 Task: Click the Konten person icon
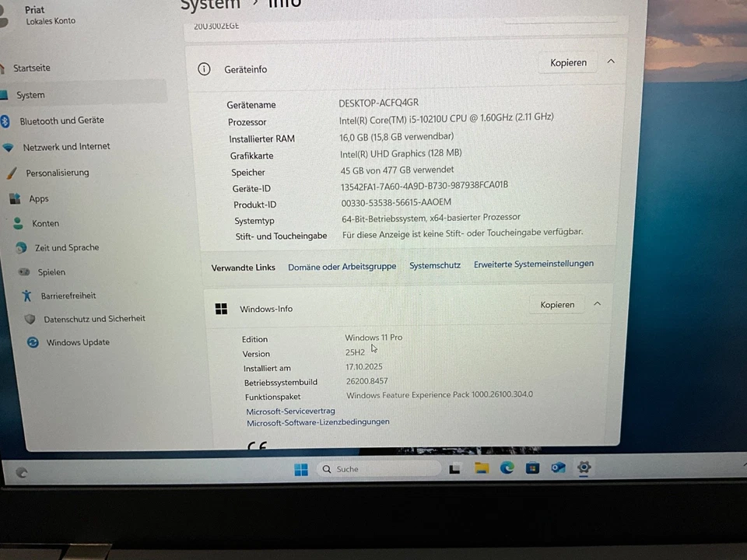coord(18,223)
